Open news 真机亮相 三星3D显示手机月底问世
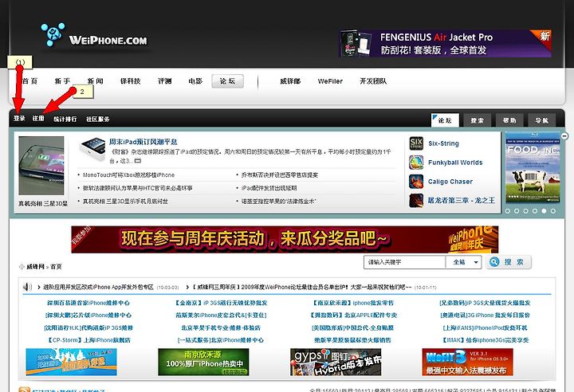This screenshot has height=392, width=574. pos(125,202)
